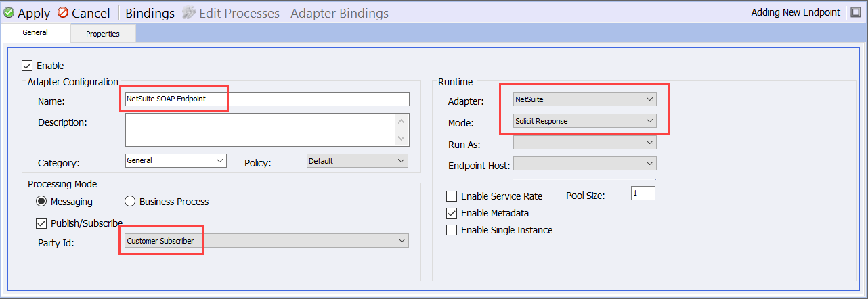Image resolution: width=868 pixels, height=299 pixels.
Task: Click the Name field with NetSuite SOAP Endpoint
Action: (x=267, y=99)
